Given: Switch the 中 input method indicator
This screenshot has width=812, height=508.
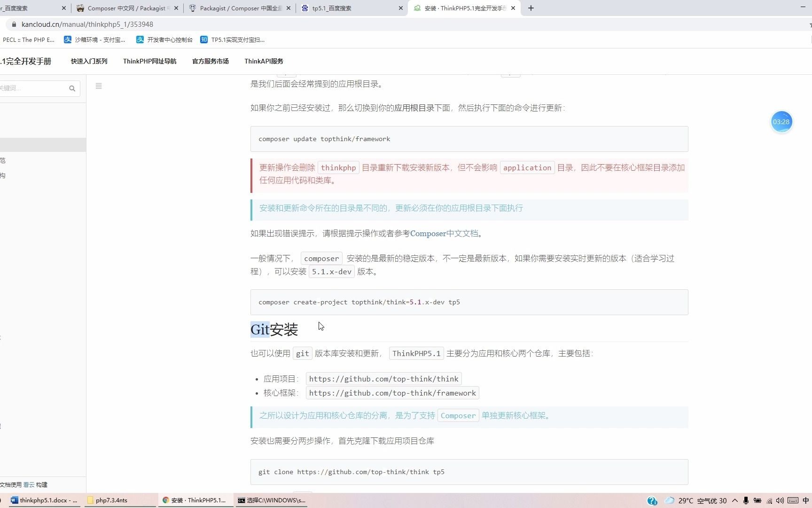Looking at the screenshot, I should point(805,500).
